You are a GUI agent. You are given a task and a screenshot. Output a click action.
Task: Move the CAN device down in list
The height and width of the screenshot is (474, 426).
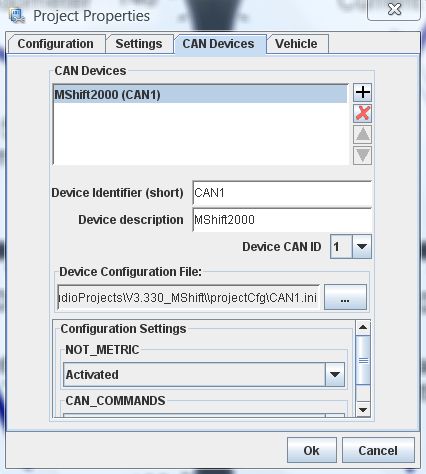pos(362,155)
